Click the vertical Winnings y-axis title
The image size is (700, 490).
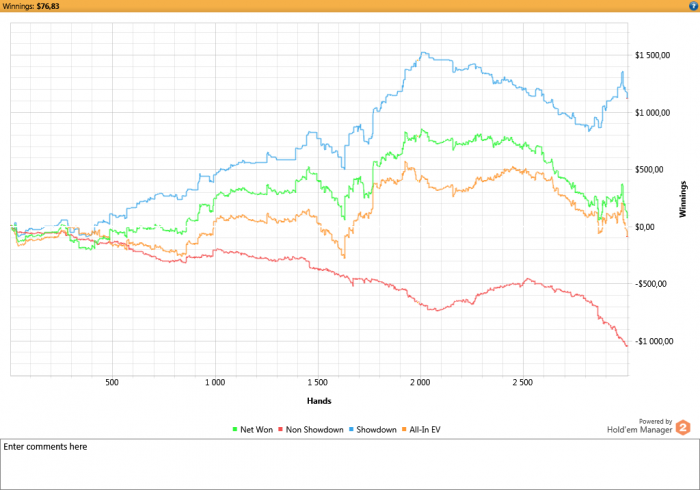click(683, 199)
